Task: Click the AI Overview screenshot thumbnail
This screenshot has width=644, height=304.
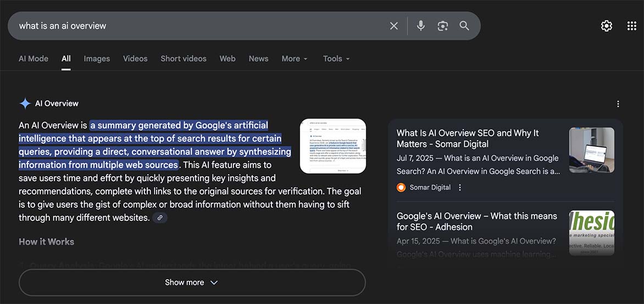Action: coord(332,146)
